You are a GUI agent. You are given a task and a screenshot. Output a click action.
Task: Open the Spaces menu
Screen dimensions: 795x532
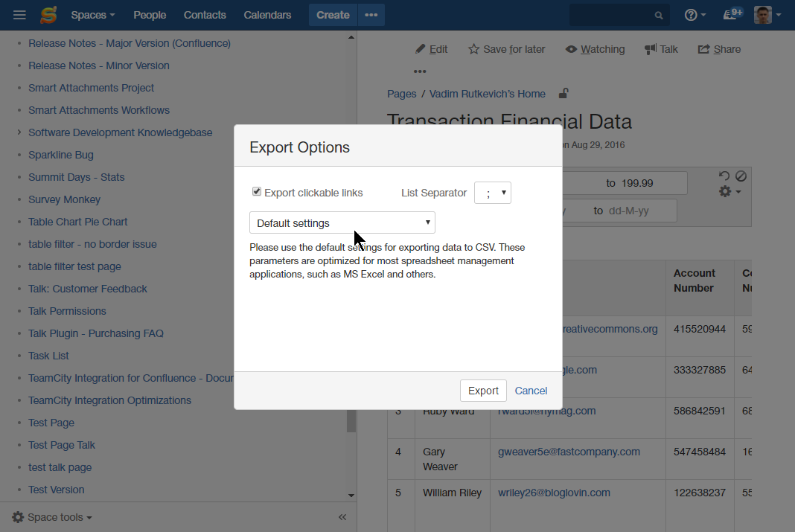click(x=92, y=15)
